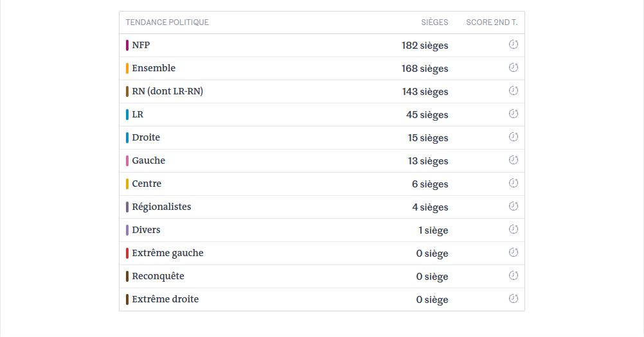
Task: Select the Extrême droite party label
Action: (x=165, y=299)
